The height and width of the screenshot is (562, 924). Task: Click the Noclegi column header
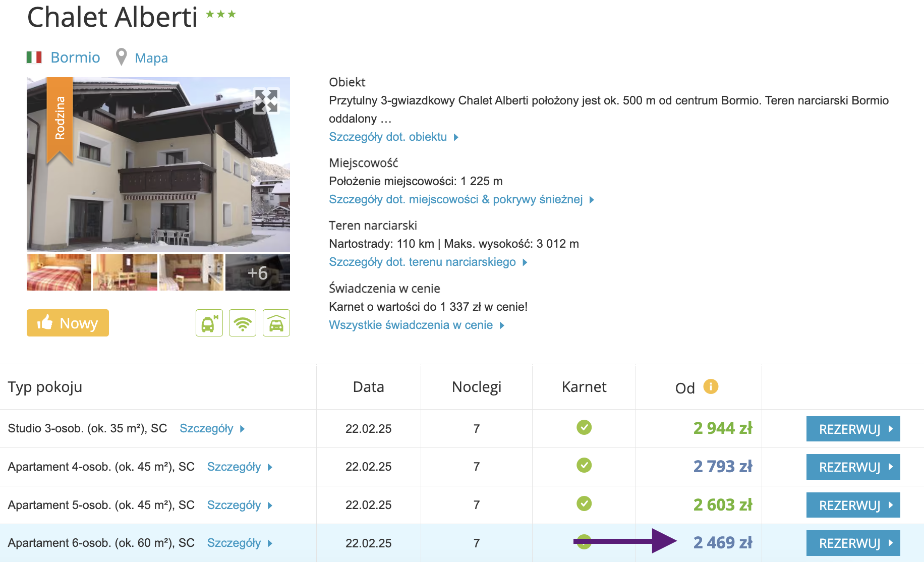(x=477, y=387)
